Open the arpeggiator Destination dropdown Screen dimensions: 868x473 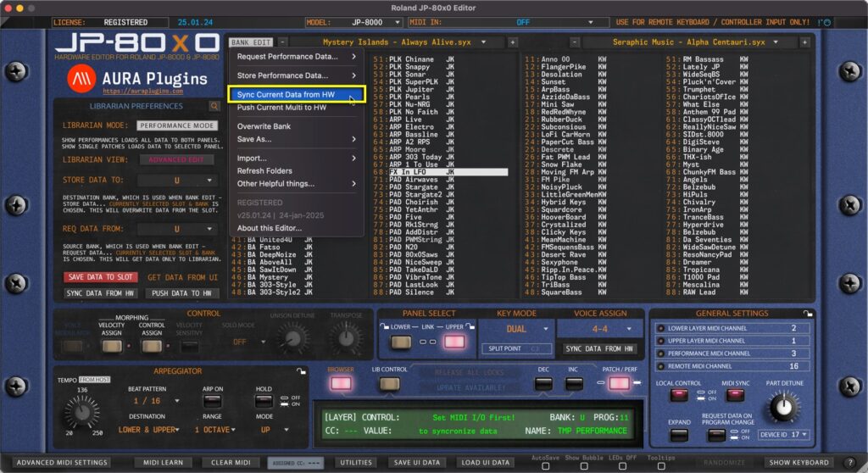[148, 430]
